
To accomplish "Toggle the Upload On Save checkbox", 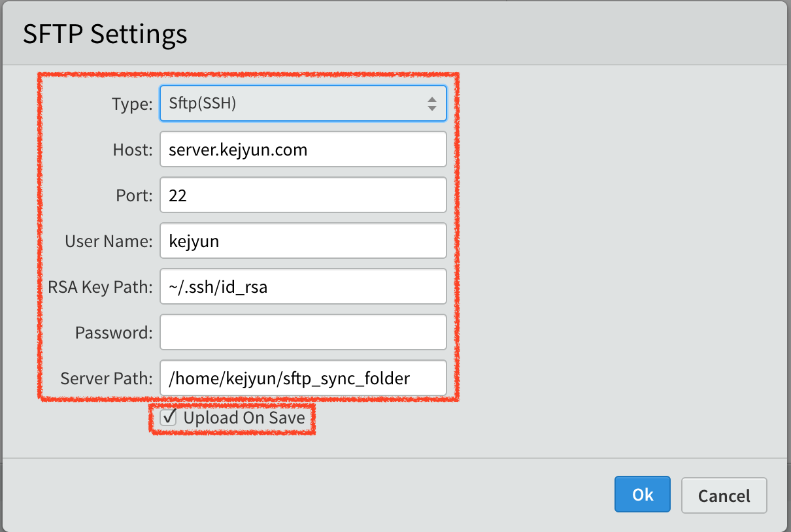I will (169, 418).
